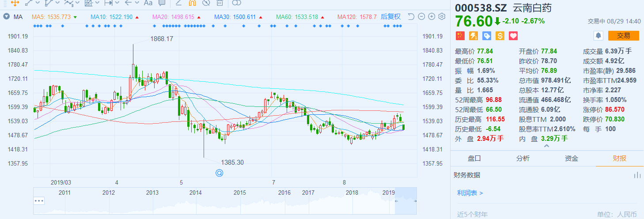Viewport: 644px width, 219px height.
Task: Collapse the MA indicator triangle
Action: [x=7, y=17]
